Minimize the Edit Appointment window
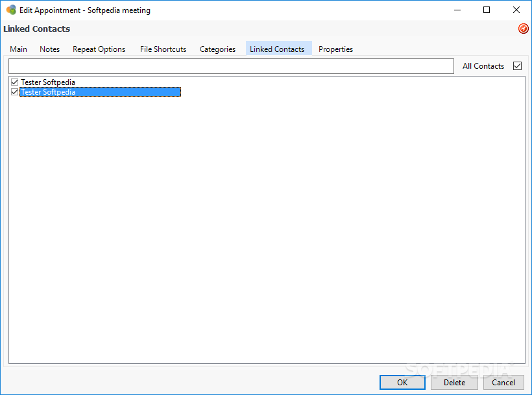Viewport: 532px width, 395px height. pyautogui.click(x=457, y=10)
